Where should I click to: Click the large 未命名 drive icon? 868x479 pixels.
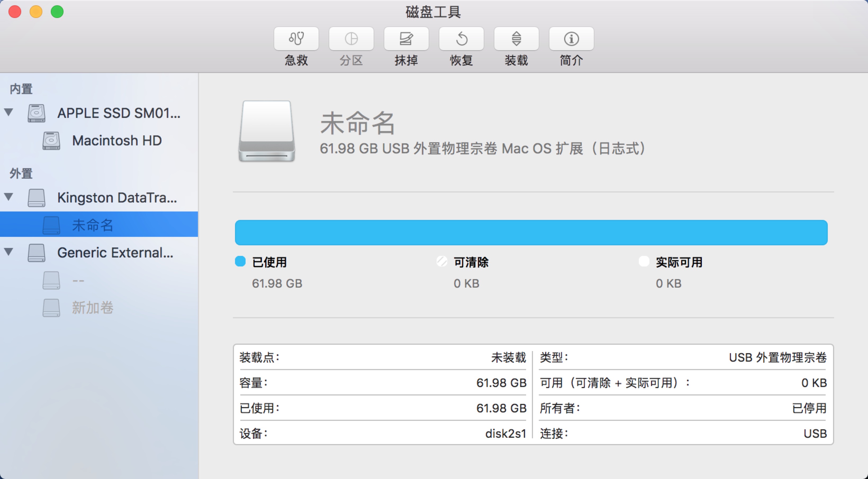click(x=266, y=131)
